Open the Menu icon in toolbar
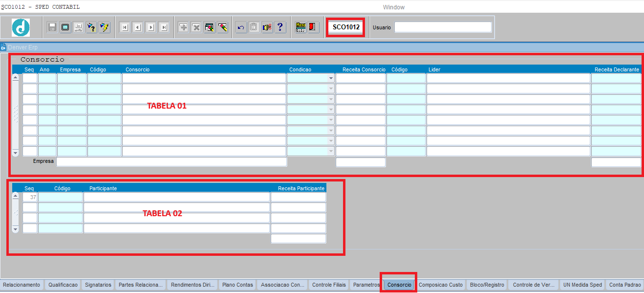 (301, 27)
